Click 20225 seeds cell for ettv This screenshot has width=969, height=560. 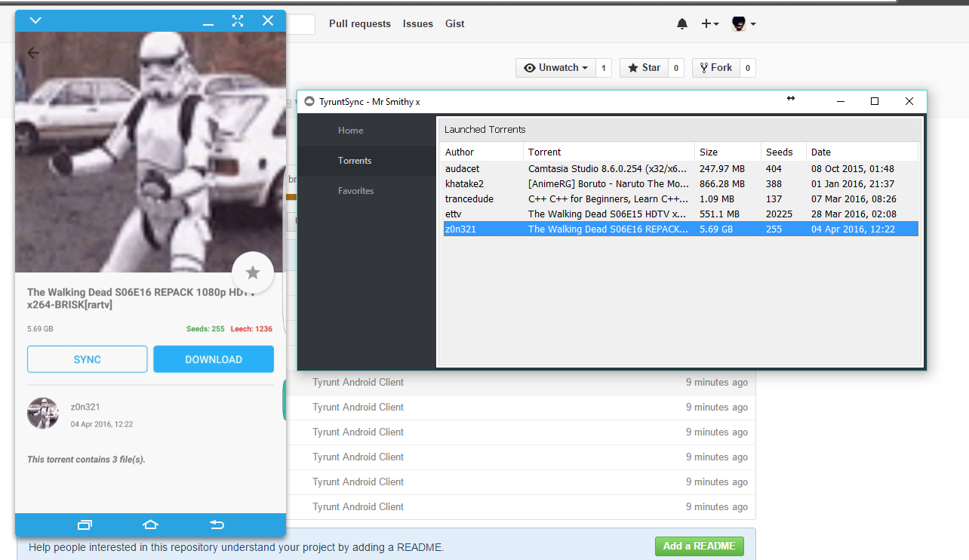tap(779, 214)
